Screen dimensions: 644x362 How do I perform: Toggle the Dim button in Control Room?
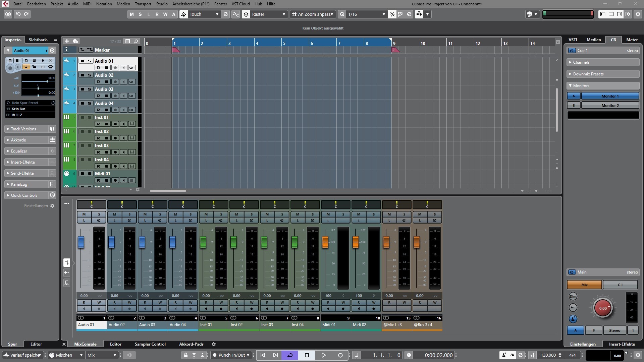[x=573, y=296]
